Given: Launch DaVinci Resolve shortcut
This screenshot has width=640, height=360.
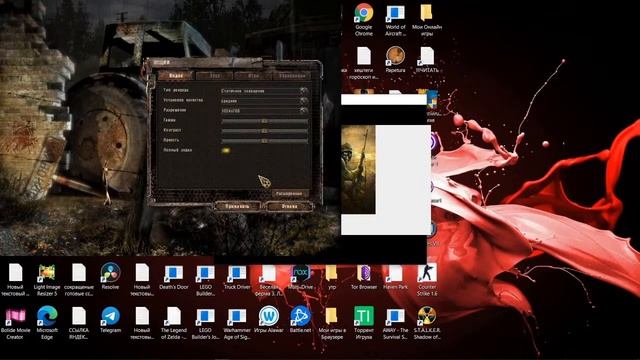Looking at the screenshot, I should (x=110, y=276).
